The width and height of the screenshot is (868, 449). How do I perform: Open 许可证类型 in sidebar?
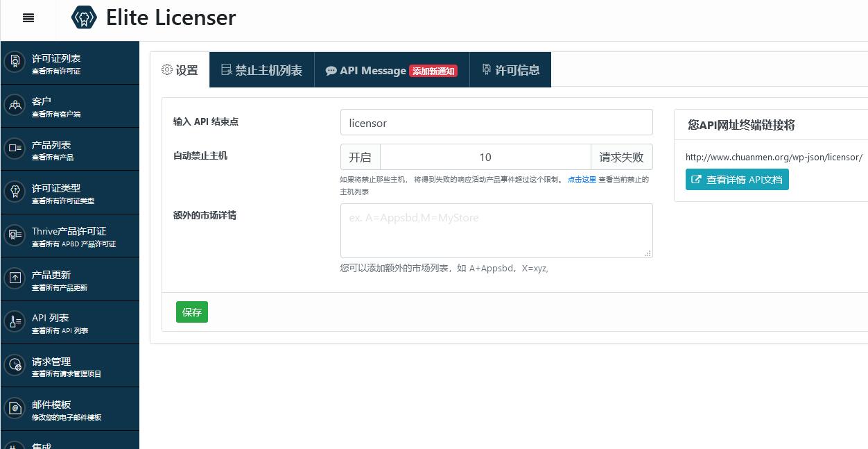tap(70, 193)
